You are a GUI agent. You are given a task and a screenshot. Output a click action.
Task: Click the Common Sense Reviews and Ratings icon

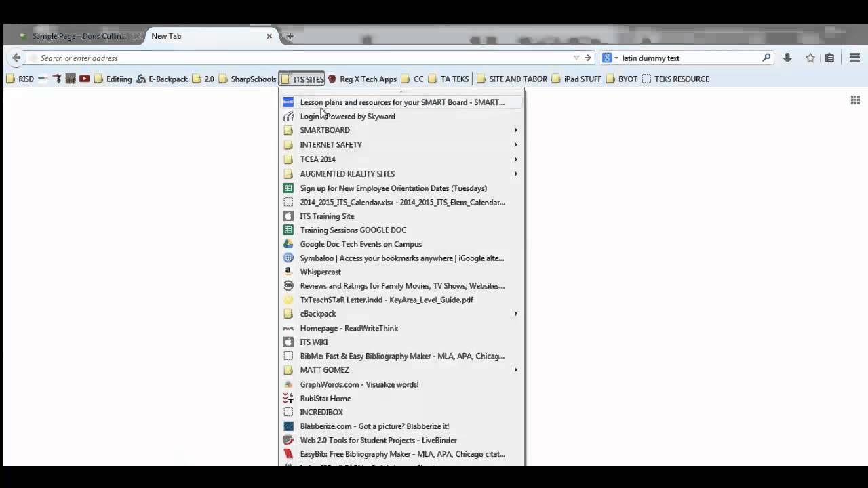coord(288,286)
